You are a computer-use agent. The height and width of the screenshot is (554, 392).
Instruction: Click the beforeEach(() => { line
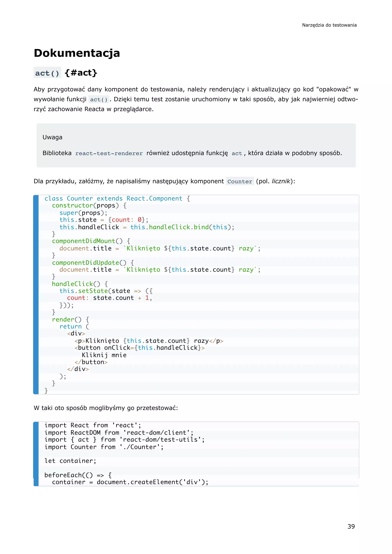tap(78, 475)
